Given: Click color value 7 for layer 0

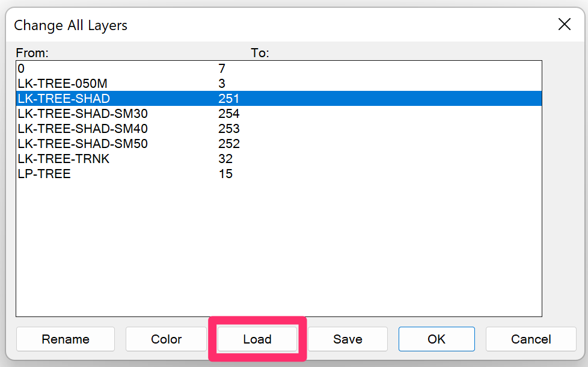Looking at the screenshot, I should pyautogui.click(x=222, y=69).
